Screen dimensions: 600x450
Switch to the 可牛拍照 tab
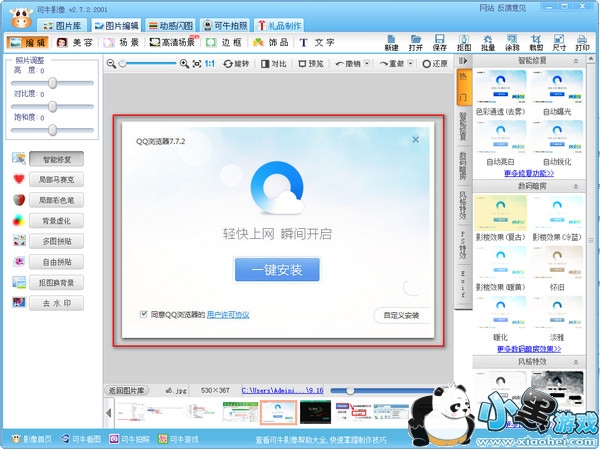225,26
